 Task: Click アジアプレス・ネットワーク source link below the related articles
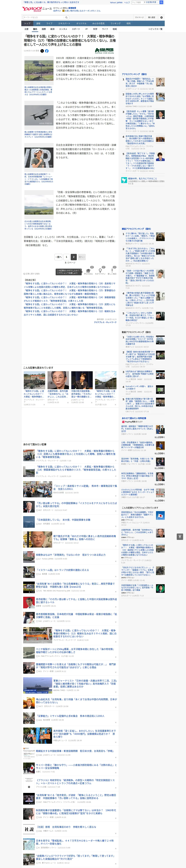pos(105,322)
